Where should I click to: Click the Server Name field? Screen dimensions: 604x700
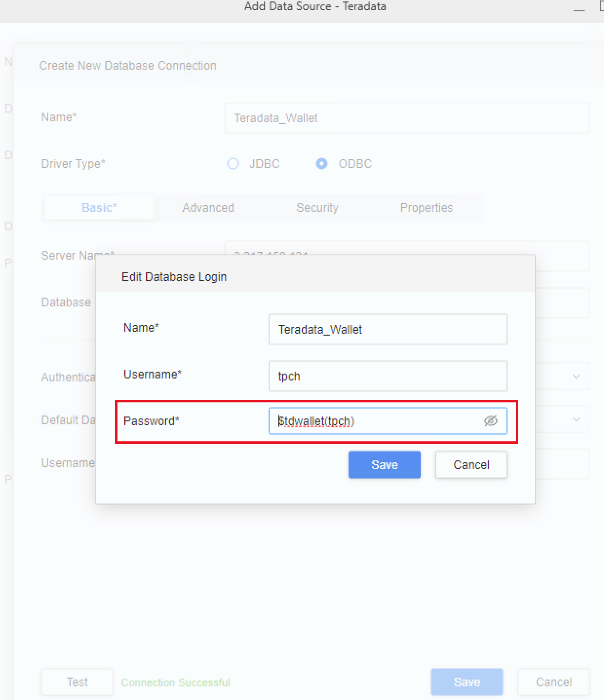coord(406,256)
